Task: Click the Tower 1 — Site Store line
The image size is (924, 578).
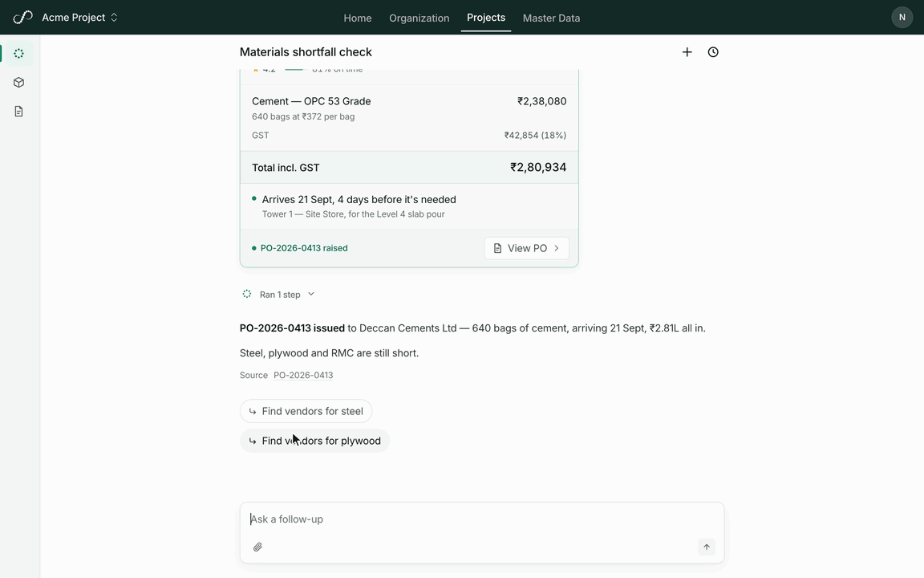Action: (x=354, y=214)
